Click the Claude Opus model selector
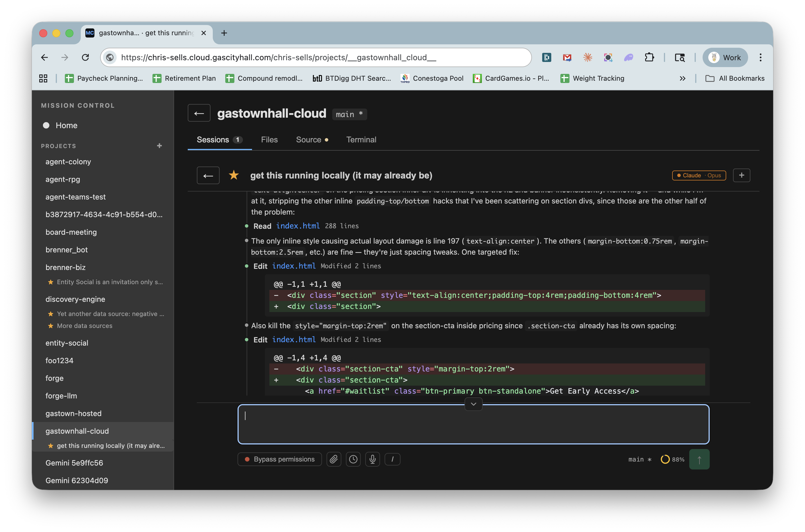 (x=699, y=175)
